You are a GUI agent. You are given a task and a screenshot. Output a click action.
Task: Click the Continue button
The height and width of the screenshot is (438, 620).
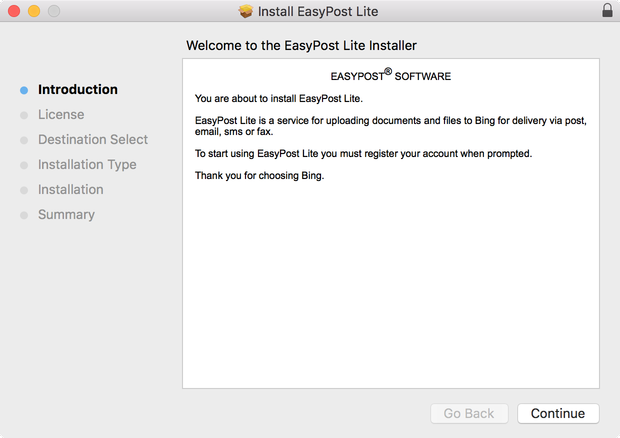(x=558, y=413)
